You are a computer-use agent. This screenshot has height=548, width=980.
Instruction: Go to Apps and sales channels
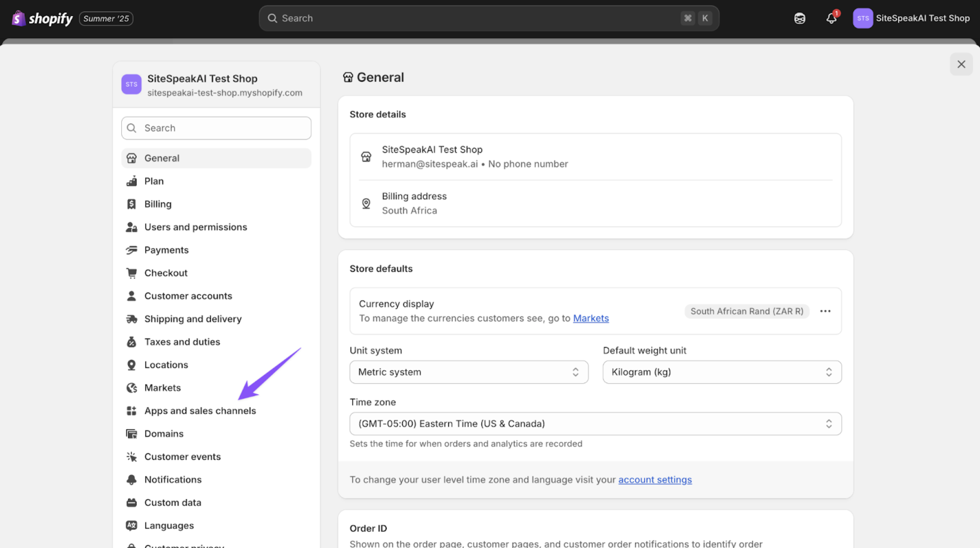200,411
